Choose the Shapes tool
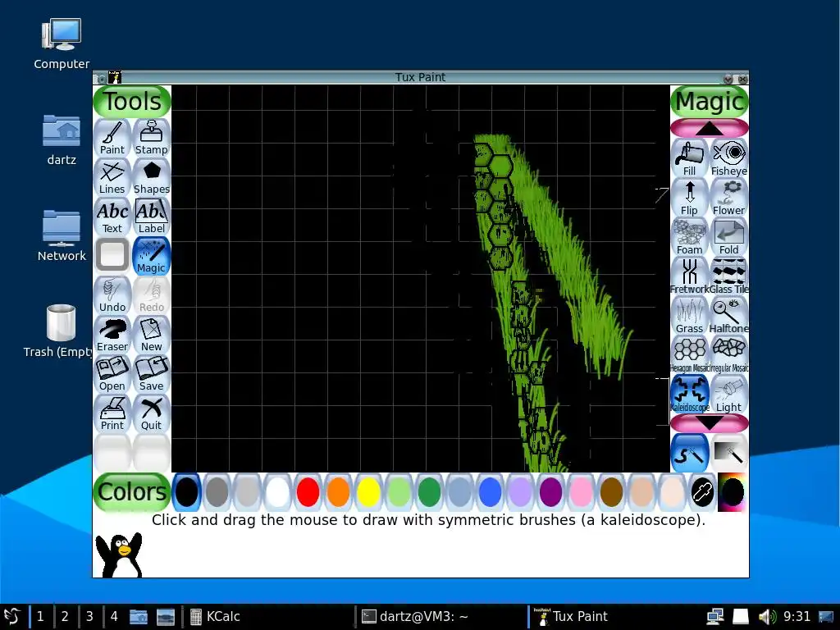 [151, 177]
